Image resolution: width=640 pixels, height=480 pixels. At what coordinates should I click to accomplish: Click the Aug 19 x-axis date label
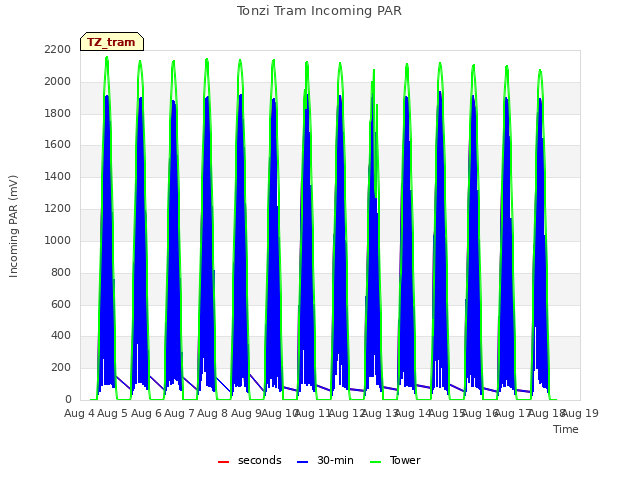[580, 413]
